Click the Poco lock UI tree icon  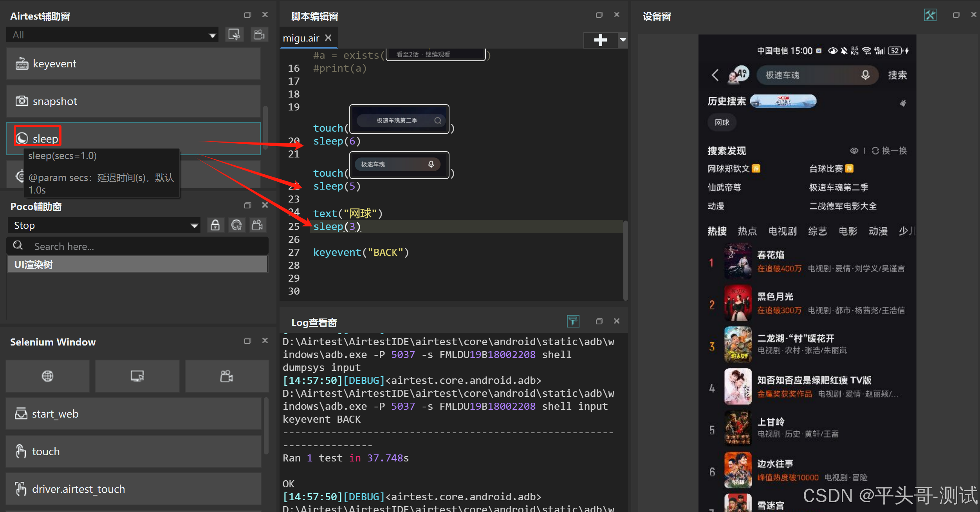[x=215, y=225]
